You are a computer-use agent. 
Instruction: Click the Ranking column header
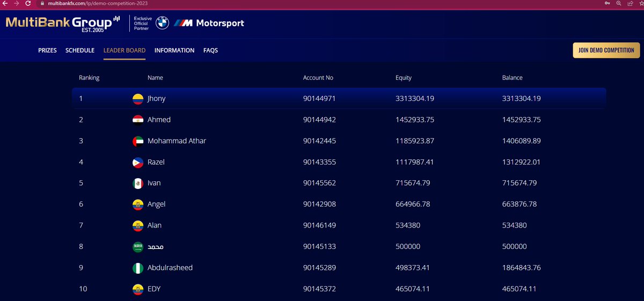click(89, 78)
